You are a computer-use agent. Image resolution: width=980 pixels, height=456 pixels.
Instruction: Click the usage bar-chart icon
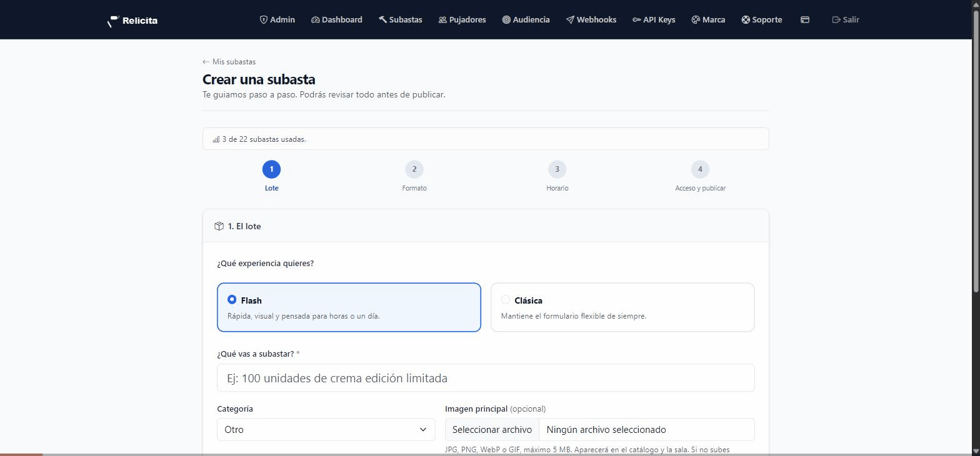[216, 139]
